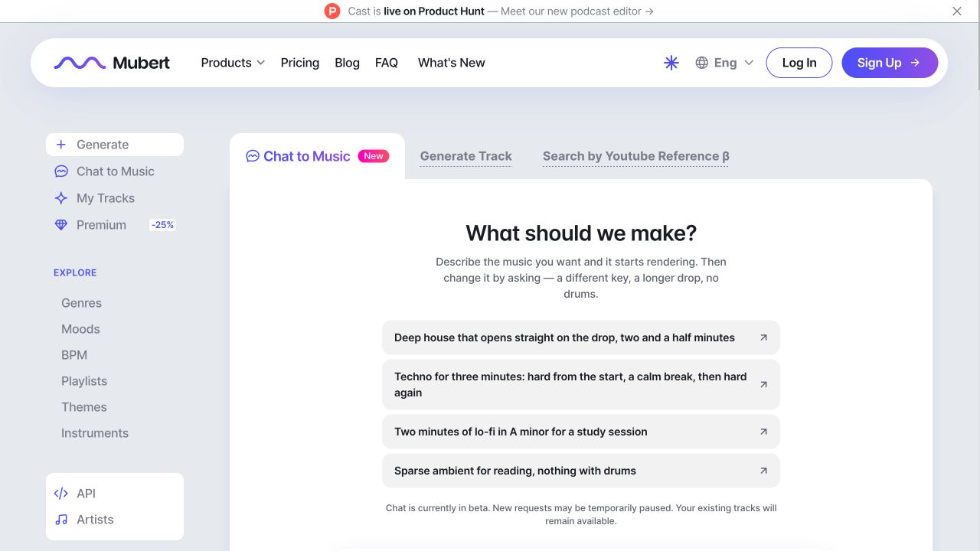Viewport: 980px width, 551px height.
Task: Click the Sign Up button
Action: [x=890, y=63]
